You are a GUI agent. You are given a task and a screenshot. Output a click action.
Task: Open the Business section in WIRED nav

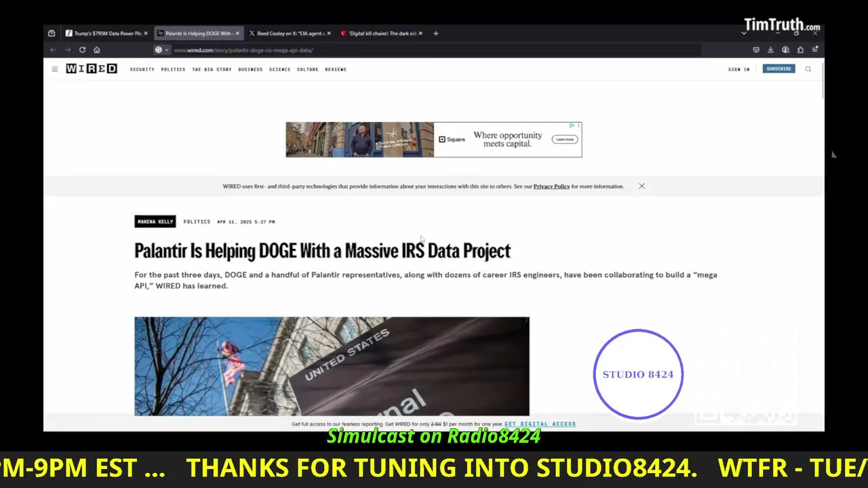tap(250, 69)
